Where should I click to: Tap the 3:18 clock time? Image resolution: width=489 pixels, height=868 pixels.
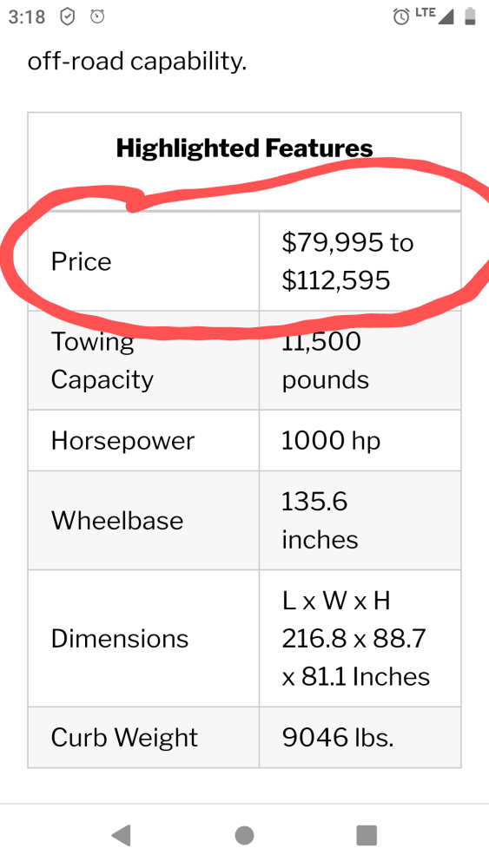[27, 17]
